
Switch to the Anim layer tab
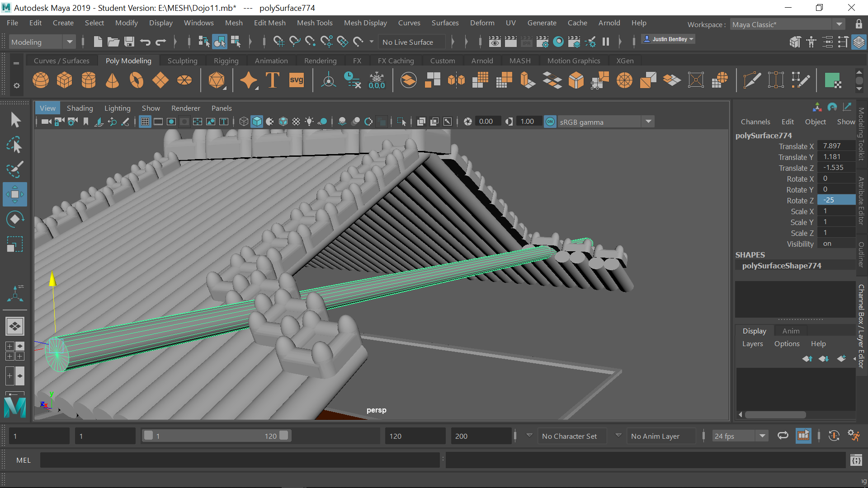(791, 331)
